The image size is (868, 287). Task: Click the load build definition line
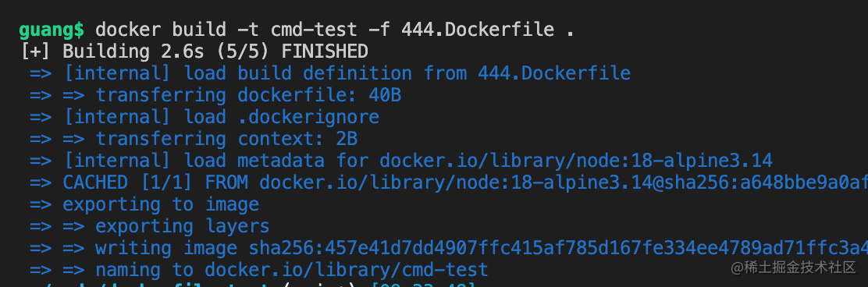[330, 73]
